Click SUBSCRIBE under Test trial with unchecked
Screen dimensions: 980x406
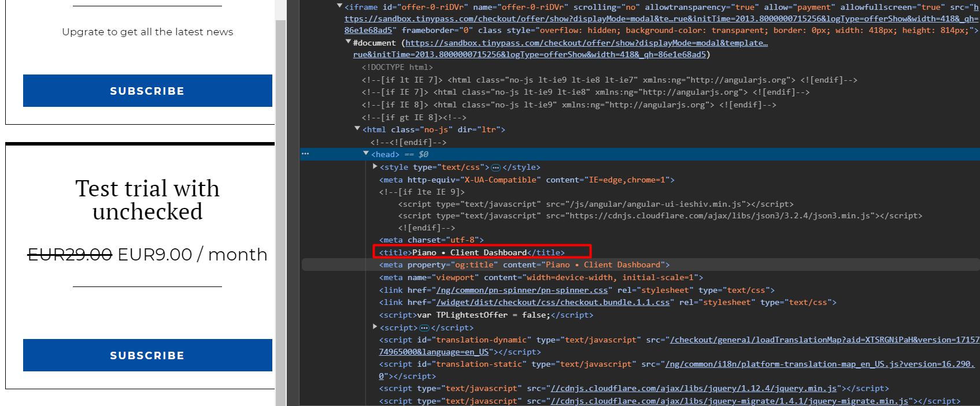[x=147, y=355]
